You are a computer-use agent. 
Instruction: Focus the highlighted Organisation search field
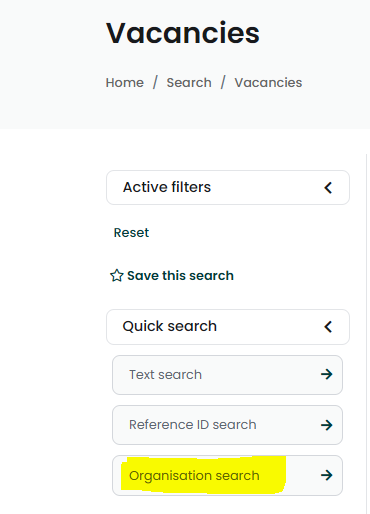227,475
